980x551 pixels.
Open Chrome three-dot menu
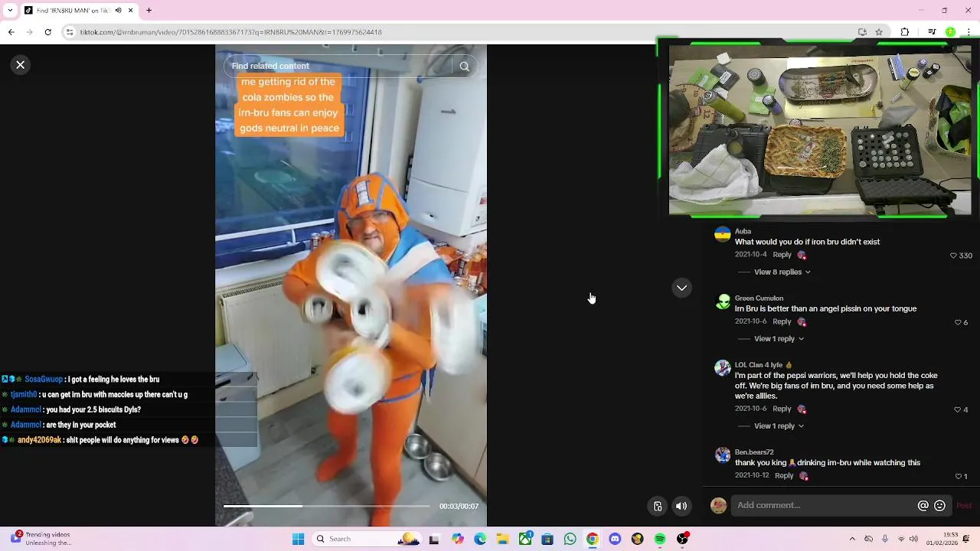click(x=969, y=32)
